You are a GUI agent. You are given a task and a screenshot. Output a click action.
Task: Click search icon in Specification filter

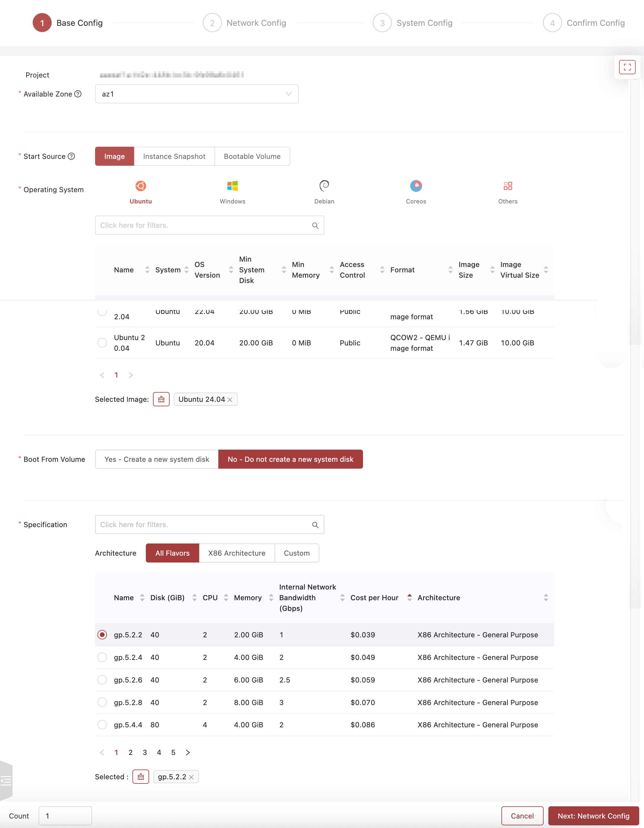pos(315,525)
